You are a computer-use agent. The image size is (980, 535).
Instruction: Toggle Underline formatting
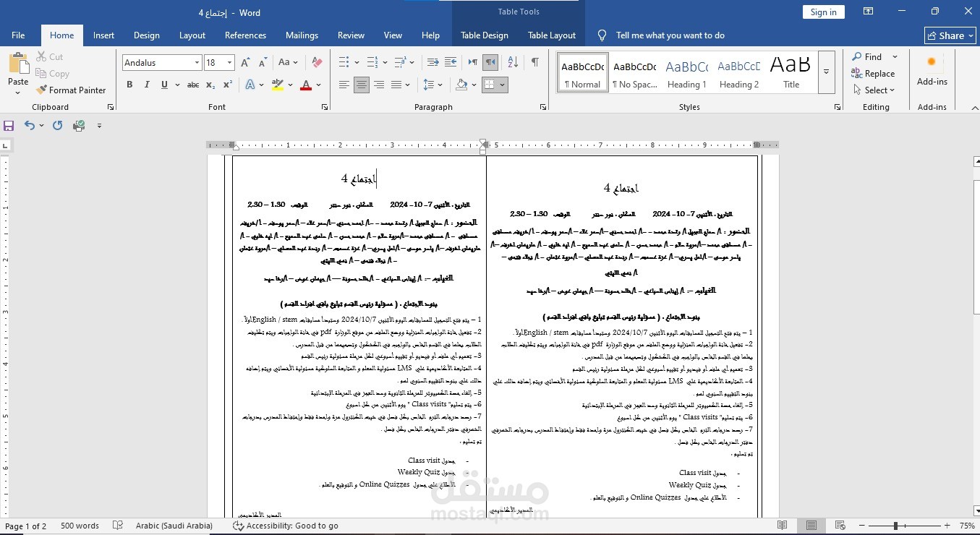click(x=164, y=85)
